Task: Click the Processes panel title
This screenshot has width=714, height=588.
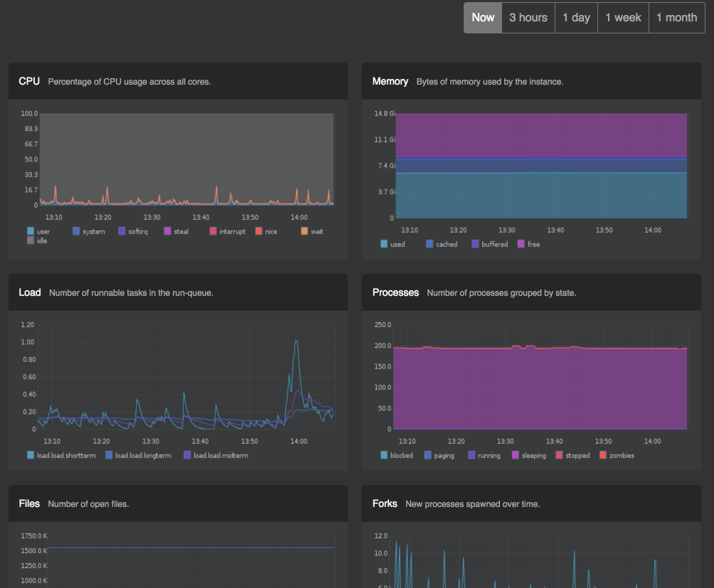Action: pyautogui.click(x=395, y=292)
